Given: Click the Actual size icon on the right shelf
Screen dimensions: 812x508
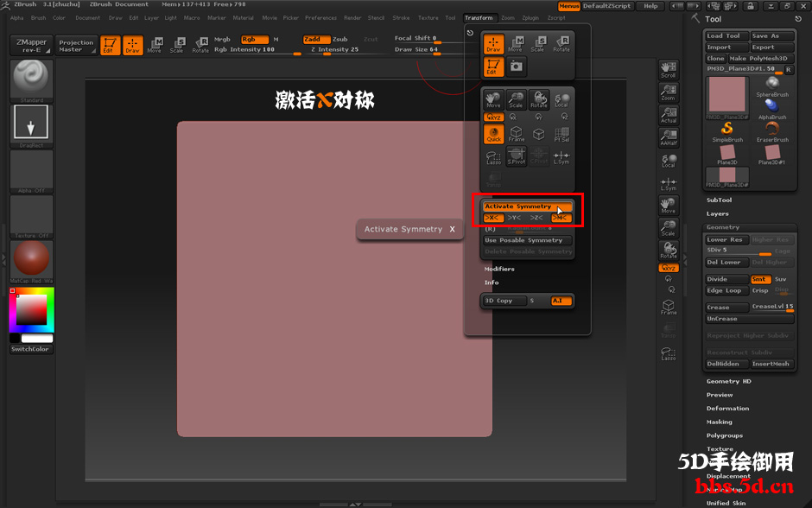Looking at the screenshot, I should (x=669, y=115).
